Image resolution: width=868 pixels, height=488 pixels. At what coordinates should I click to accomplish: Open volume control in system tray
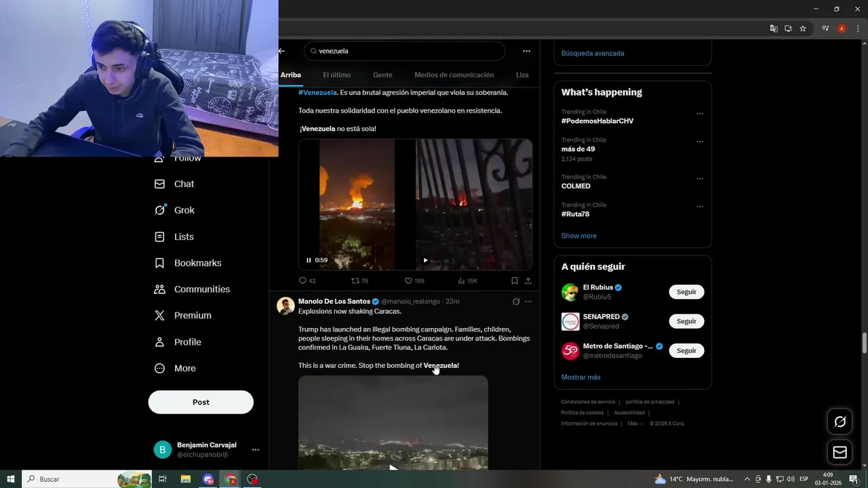click(791, 479)
